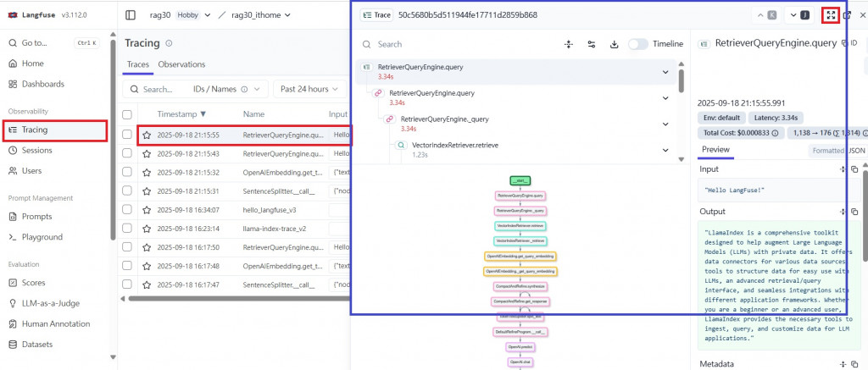Check the row for 2025-09-18 21:15:31
The image size is (868, 370).
(x=127, y=191)
